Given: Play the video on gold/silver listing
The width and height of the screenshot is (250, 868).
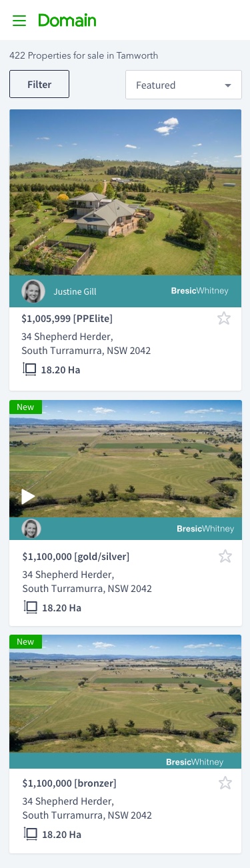Looking at the screenshot, I should point(28,496).
